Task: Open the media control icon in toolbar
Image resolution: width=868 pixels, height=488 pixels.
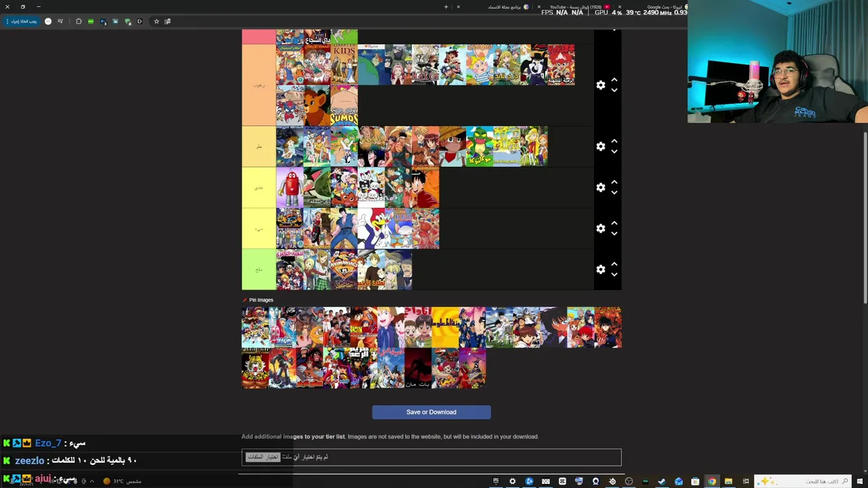Action: pos(60,21)
